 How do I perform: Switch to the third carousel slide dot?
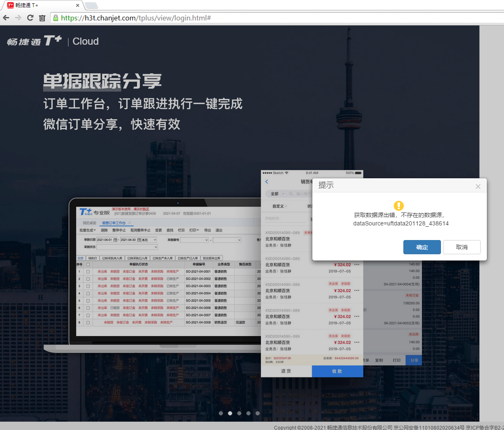(x=239, y=413)
